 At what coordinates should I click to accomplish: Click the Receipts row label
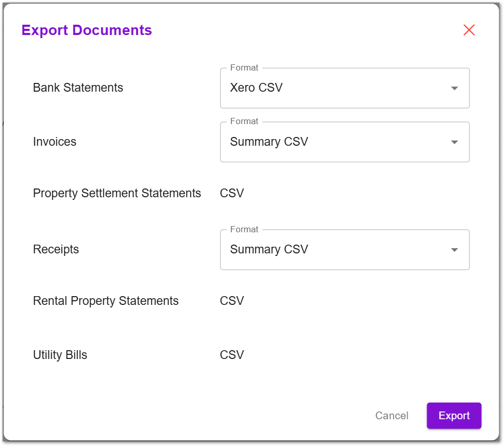pyautogui.click(x=56, y=250)
